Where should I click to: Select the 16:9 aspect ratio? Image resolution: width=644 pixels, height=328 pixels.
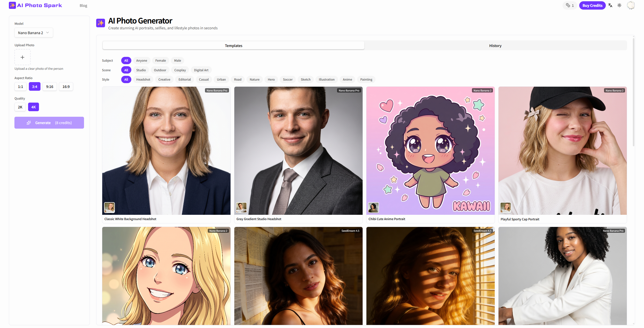66,87
